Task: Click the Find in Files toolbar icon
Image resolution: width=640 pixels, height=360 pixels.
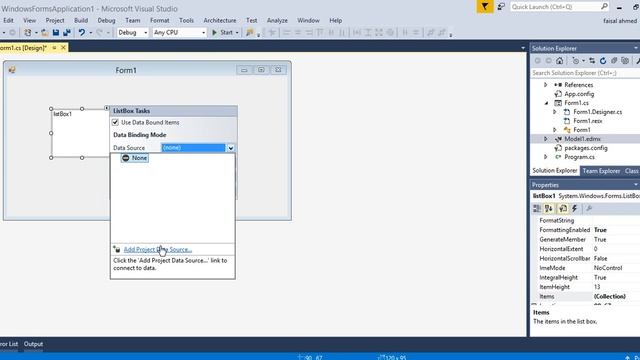Action: point(250,32)
